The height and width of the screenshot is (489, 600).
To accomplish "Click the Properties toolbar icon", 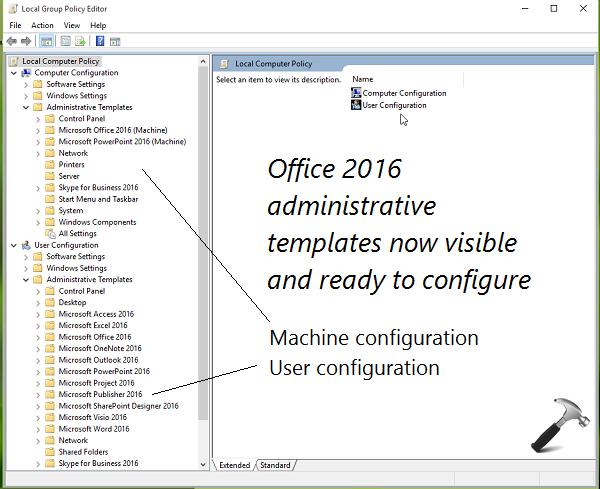I will tap(66, 41).
